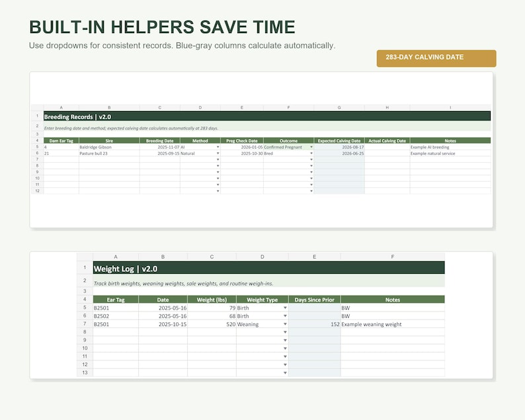
Task: Click the 2025-10-15 date cell
Action: pyautogui.click(x=163, y=324)
